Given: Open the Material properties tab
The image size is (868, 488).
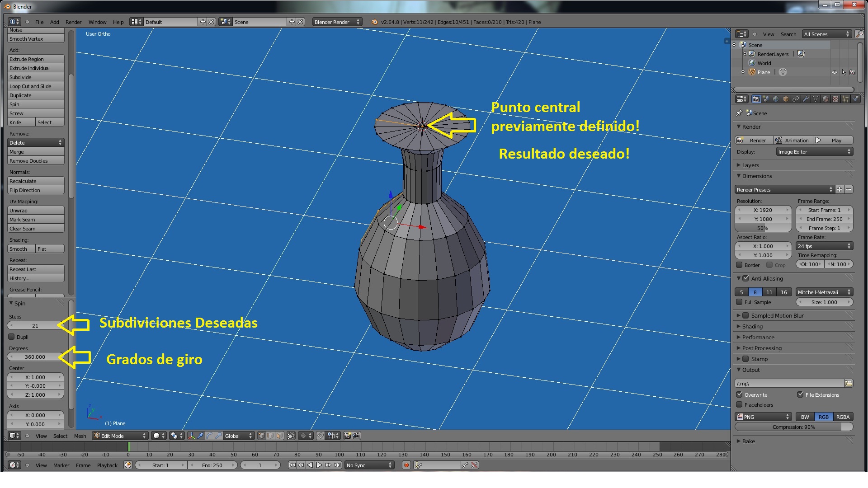Looking at the screenshot, I should [826, 99].
